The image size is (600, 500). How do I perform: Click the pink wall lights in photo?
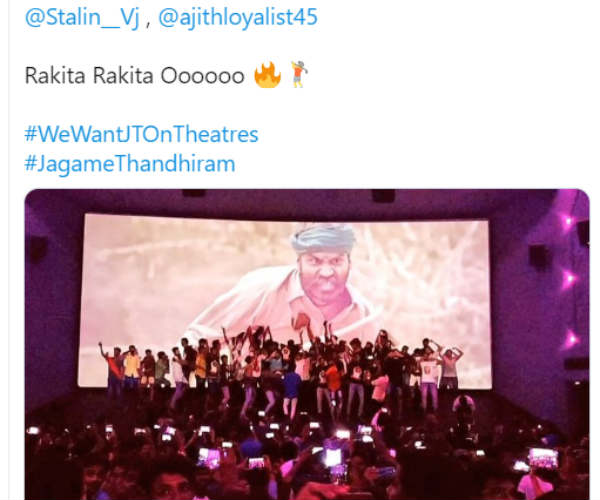tap(568, 279)
